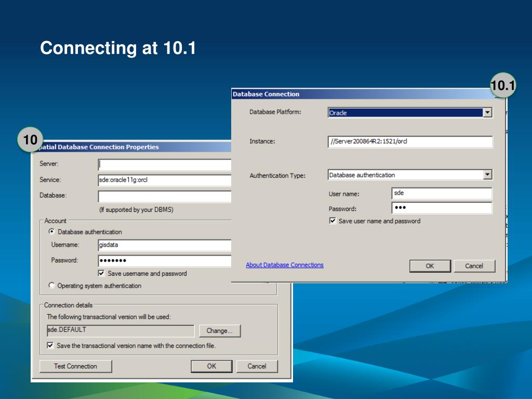Click Cancel in Spatial Database Connection Properties

[257, 366]
